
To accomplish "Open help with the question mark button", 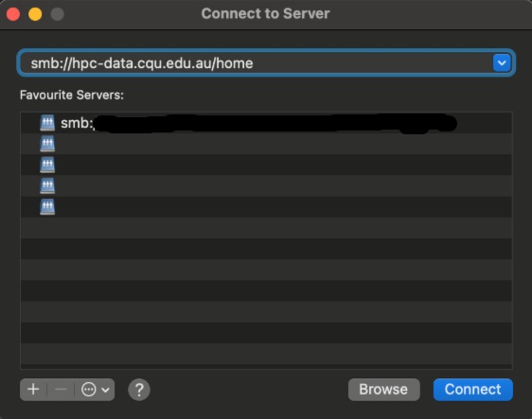I will [139, 390].
